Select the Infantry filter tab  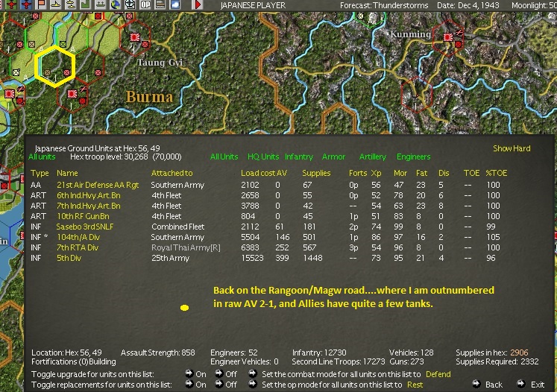[299, 157]
